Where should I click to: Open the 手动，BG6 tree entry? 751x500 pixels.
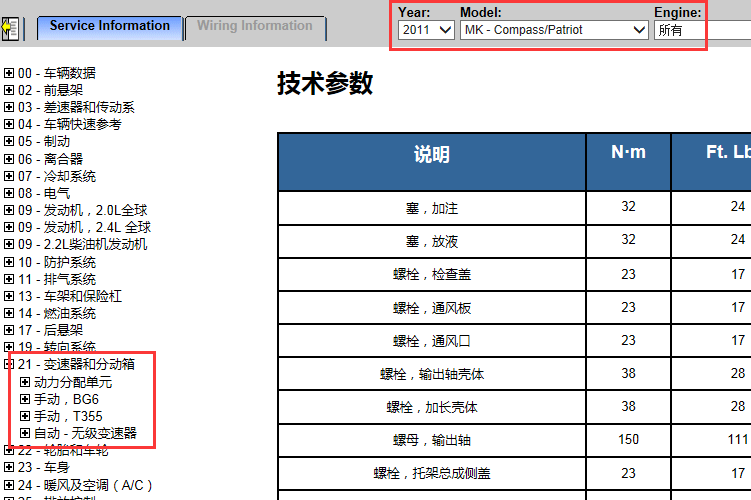[x=66, y=399]
